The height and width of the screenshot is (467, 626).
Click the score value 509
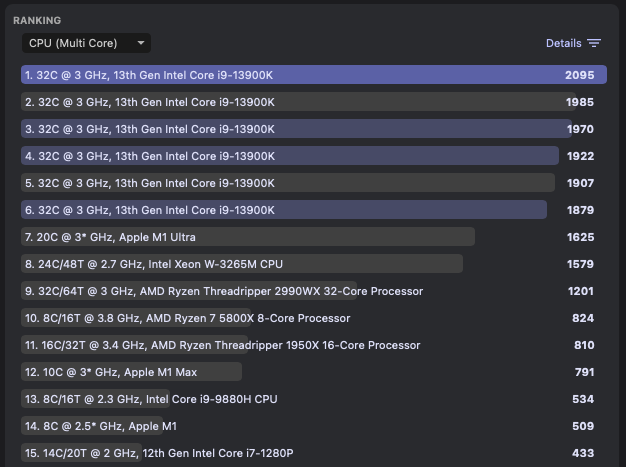click(x=583, y=426)
